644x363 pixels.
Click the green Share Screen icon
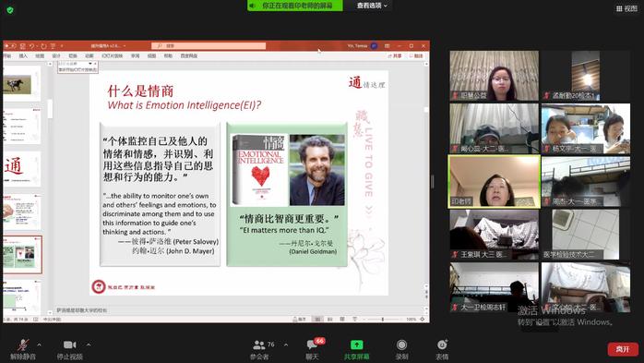(356, 345)
